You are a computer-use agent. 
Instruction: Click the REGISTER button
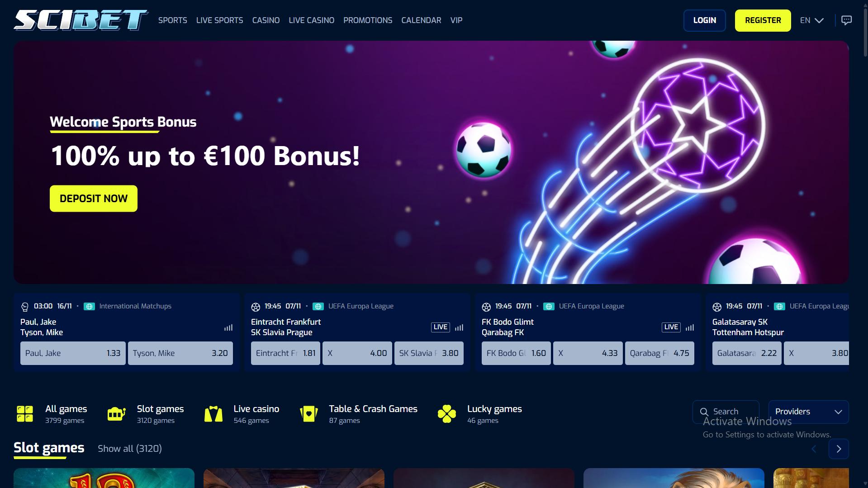tap(763, 20)
